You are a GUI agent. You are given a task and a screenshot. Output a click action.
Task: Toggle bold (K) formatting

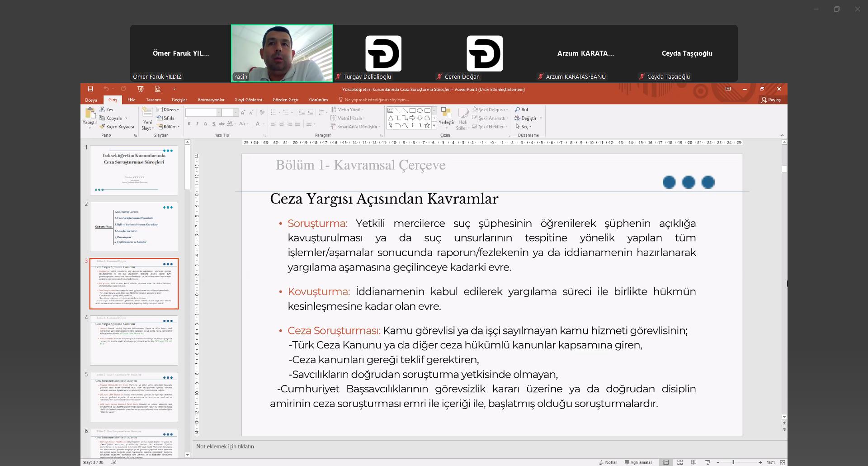pos(189,124)
